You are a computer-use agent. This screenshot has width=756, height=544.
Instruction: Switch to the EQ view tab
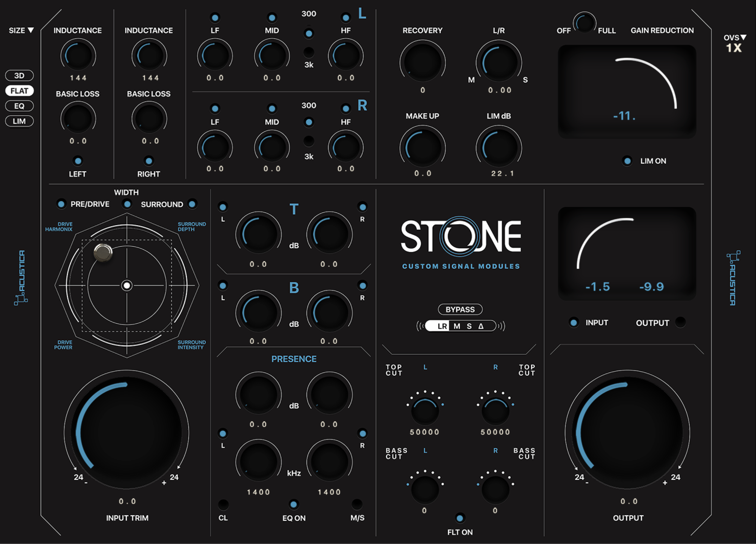[x=19, y=106]
